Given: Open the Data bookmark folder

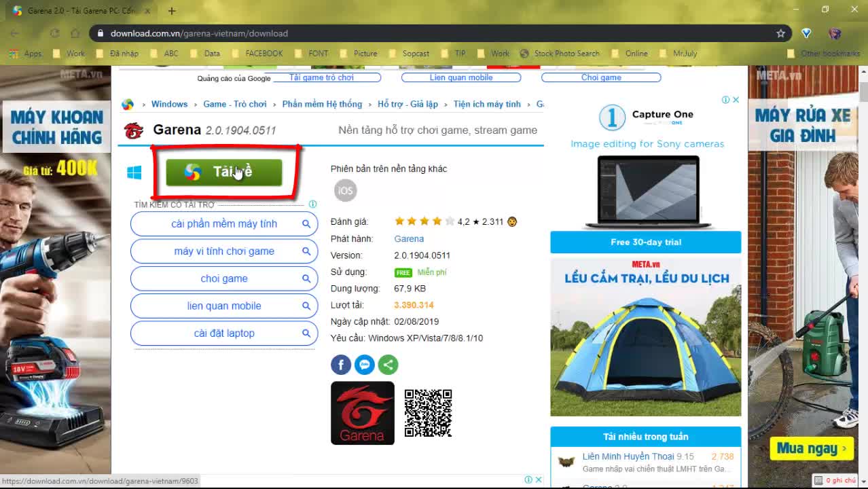Looking at the screenshot, I should click(x=206, y=54).
